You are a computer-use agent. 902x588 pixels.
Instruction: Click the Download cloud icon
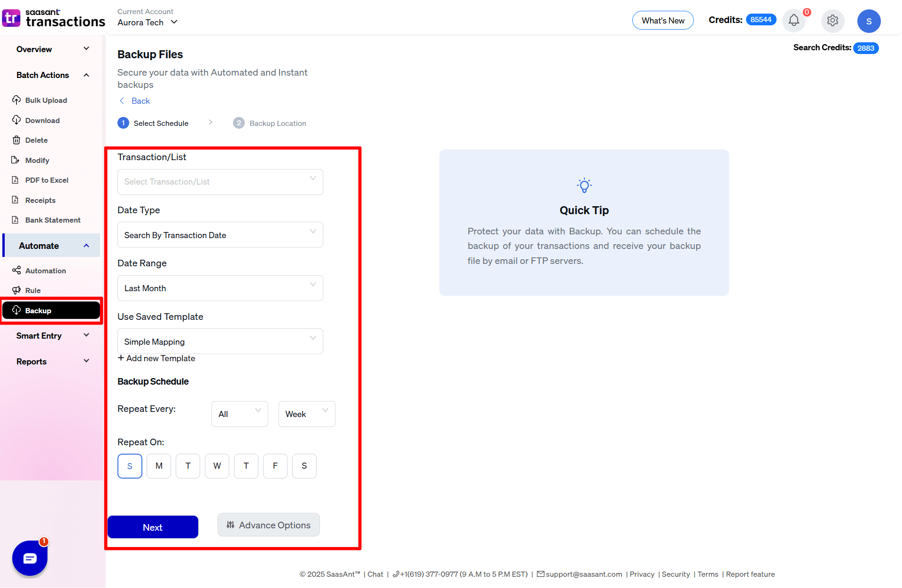(x=16, y=120)
